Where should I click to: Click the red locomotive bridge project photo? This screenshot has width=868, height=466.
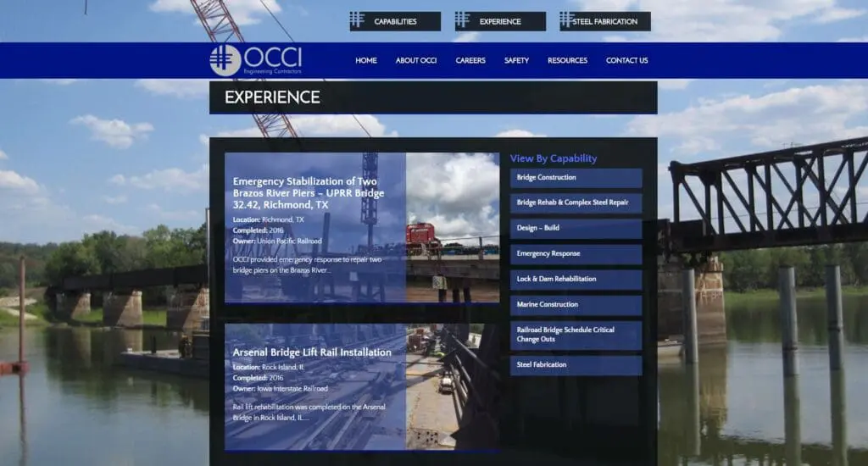[x=453, y=227]
